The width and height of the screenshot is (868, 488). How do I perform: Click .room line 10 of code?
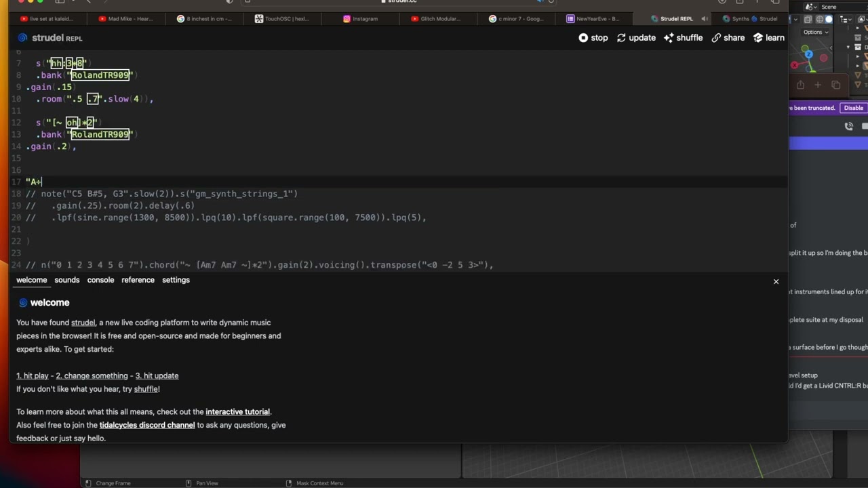coord(95,99)
